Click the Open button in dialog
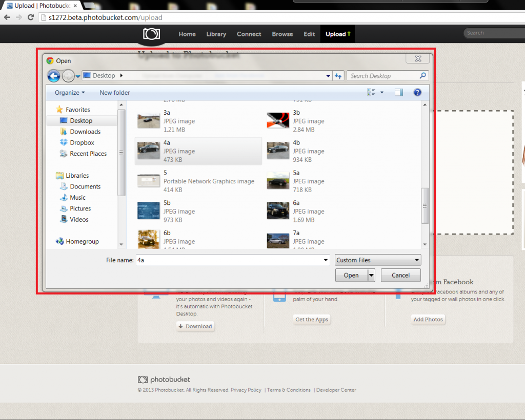The image size is (525, 420). coord(351,275)
